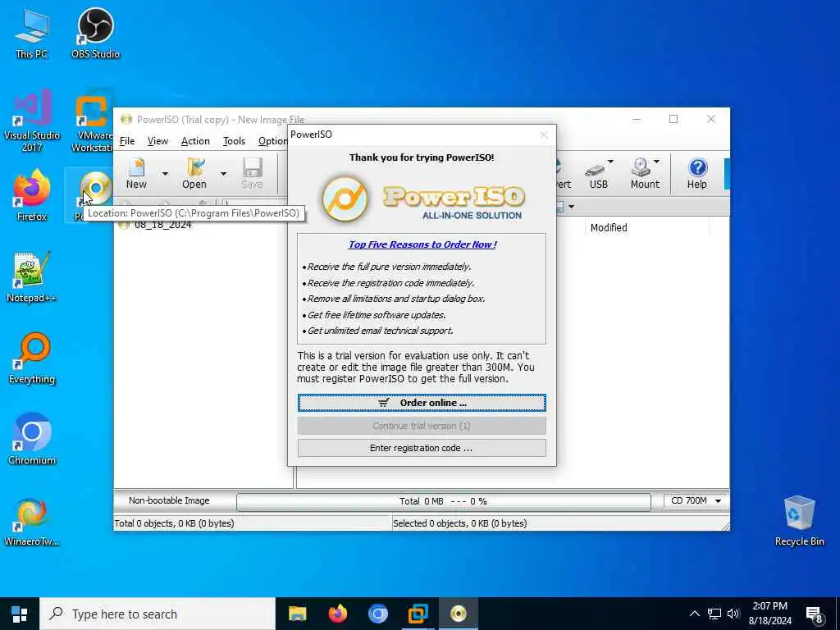This screenshot has width=840, height=630.
Task: Open the View menu
Action: 157,141
